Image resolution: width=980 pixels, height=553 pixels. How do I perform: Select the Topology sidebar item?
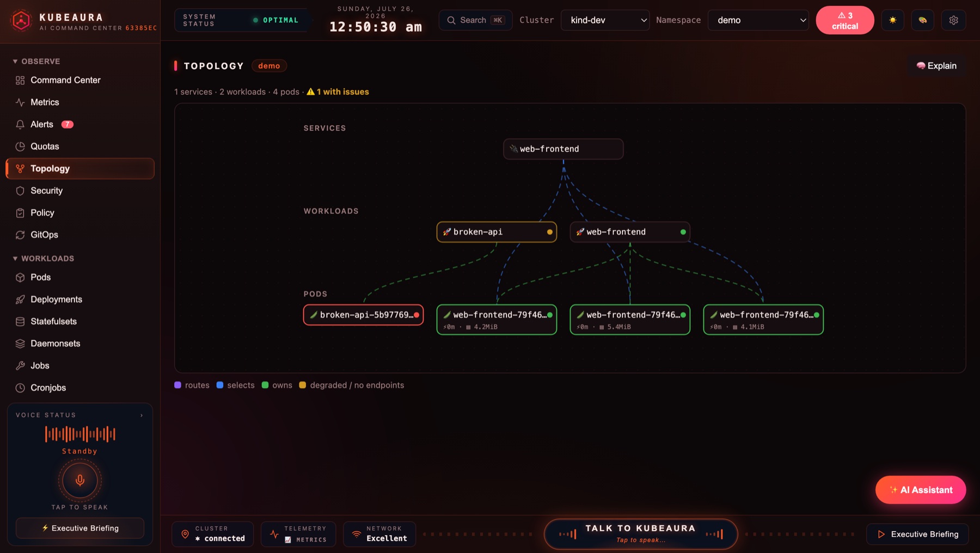80,169
